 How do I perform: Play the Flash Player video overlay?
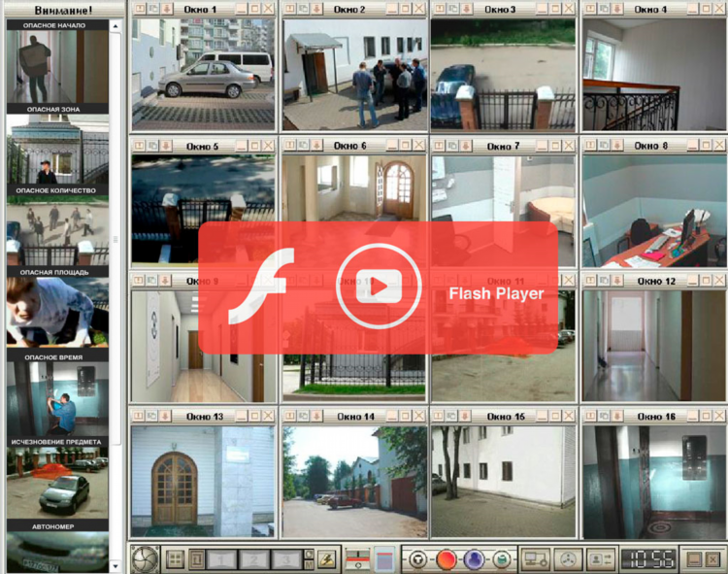tap(379, 287)
